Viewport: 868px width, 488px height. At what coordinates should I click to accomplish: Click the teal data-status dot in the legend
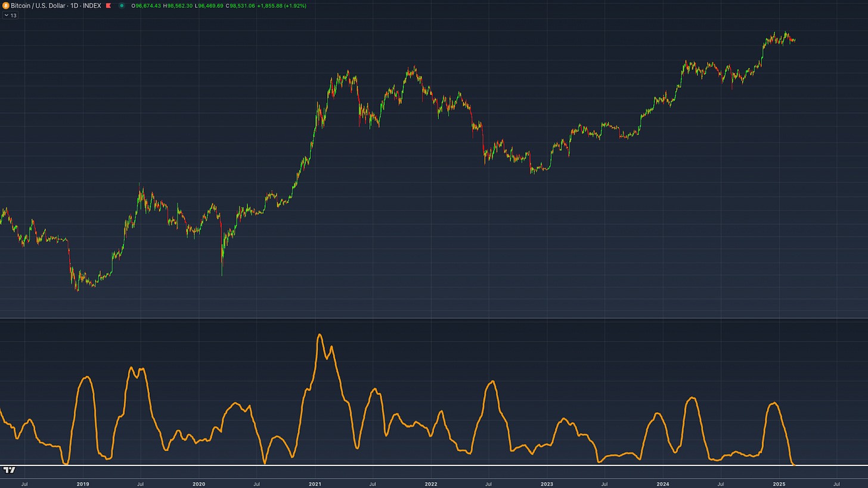point(122,5)
